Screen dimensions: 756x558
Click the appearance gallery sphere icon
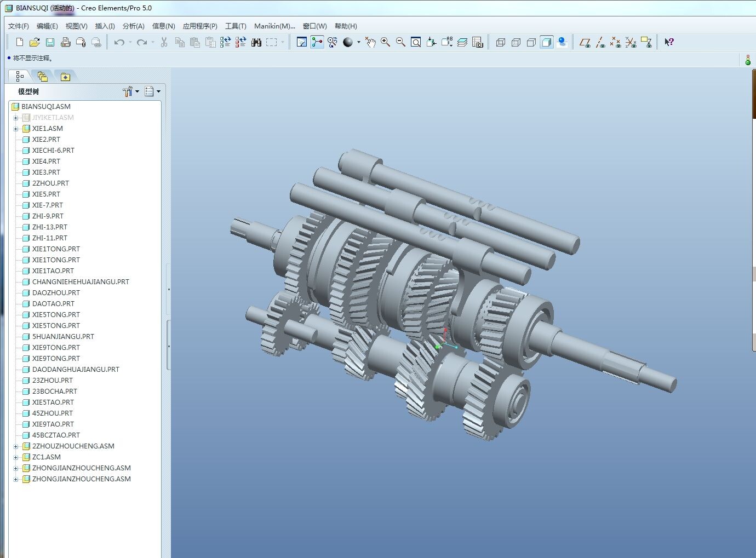(x=348, y=42)
